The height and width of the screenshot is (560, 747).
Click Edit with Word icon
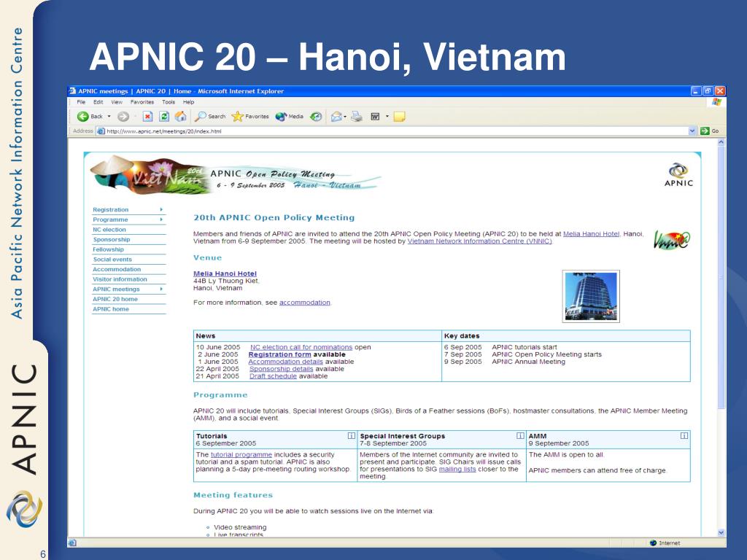coord(376,116)
